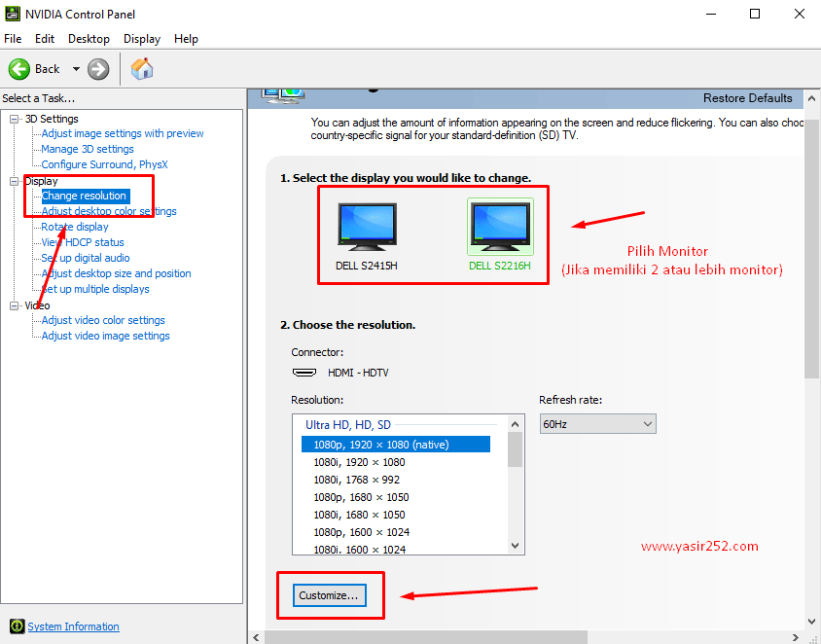Open the System Information link
The height and width of the screenshot is (644, 821).
(72, 626)
